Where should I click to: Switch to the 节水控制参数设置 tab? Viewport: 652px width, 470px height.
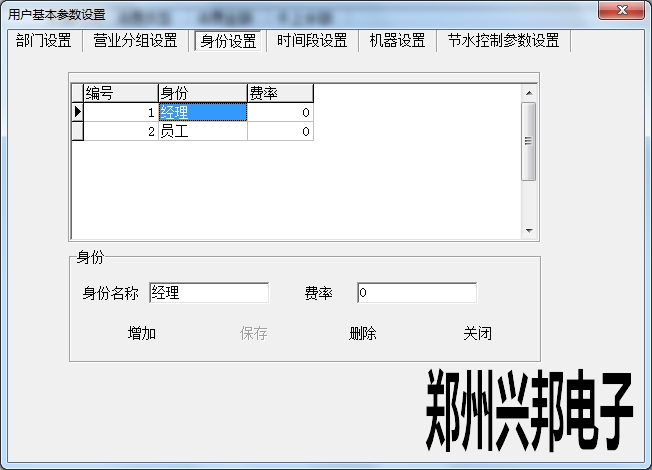click(503, 41)
